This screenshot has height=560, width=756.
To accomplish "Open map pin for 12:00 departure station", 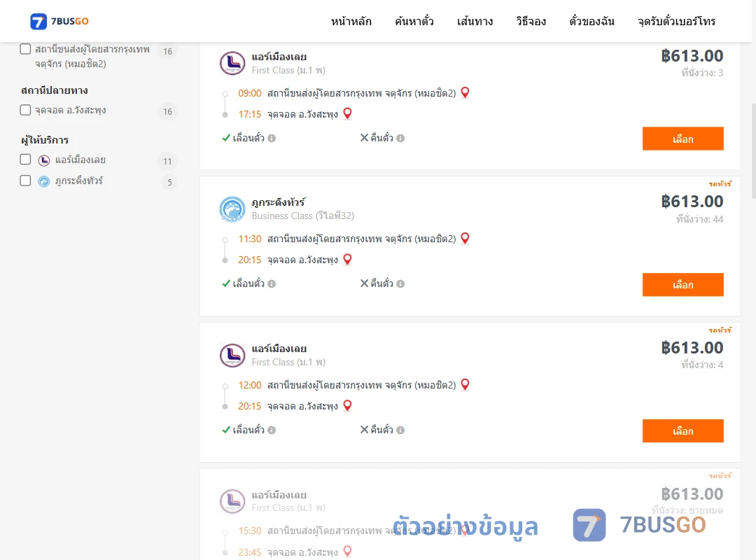I will [x=465, y=384].
